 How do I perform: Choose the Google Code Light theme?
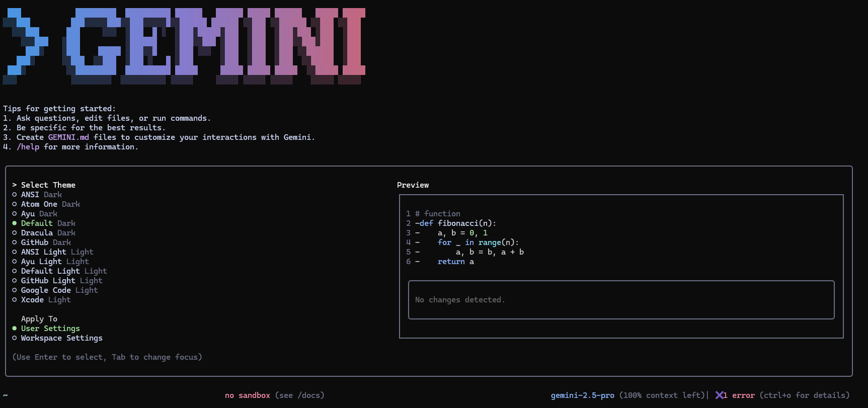tap(59, 290)
